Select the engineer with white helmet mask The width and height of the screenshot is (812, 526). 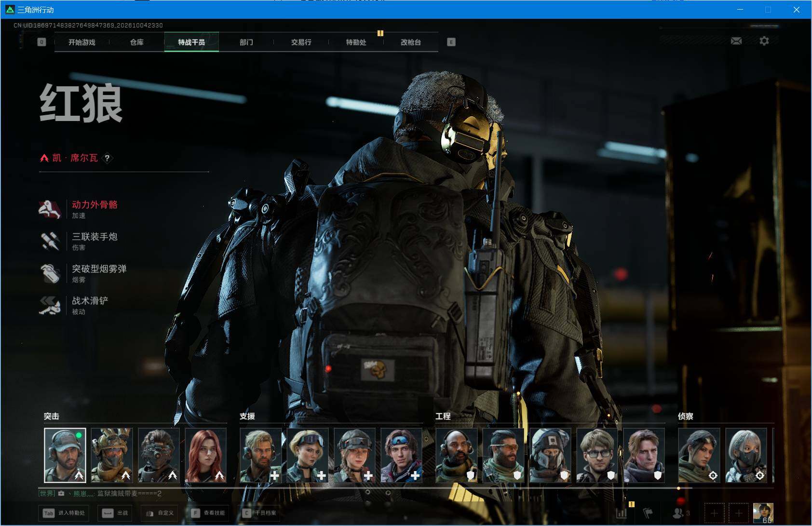pyautogui.click(x=551, y=455)
